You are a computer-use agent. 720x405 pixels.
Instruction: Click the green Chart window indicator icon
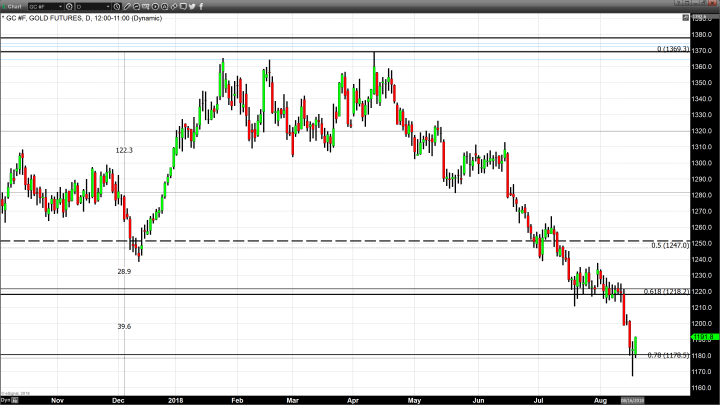(x=4, y=6)
